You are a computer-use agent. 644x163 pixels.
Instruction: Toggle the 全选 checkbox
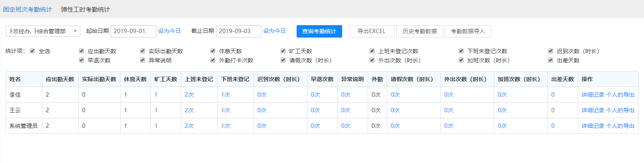pos(32,51)
